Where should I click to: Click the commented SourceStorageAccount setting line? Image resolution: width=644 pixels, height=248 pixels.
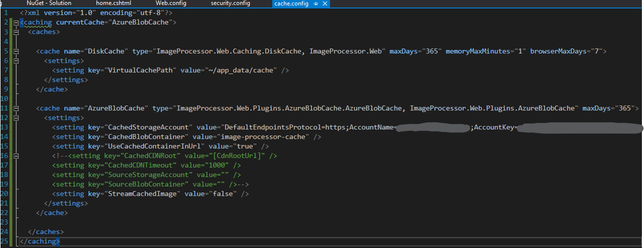click(x=146, y=175)
